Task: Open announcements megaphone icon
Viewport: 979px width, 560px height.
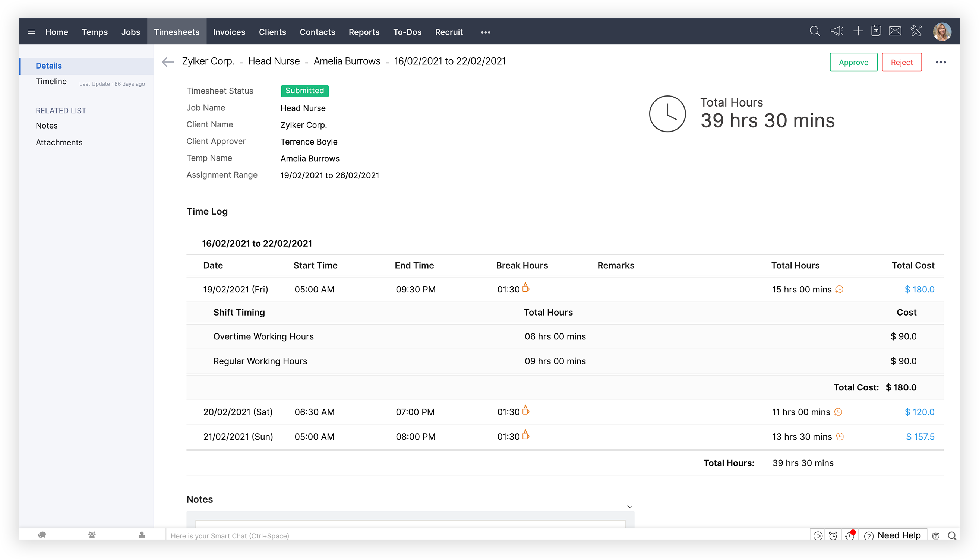Action: pos(837,31)
